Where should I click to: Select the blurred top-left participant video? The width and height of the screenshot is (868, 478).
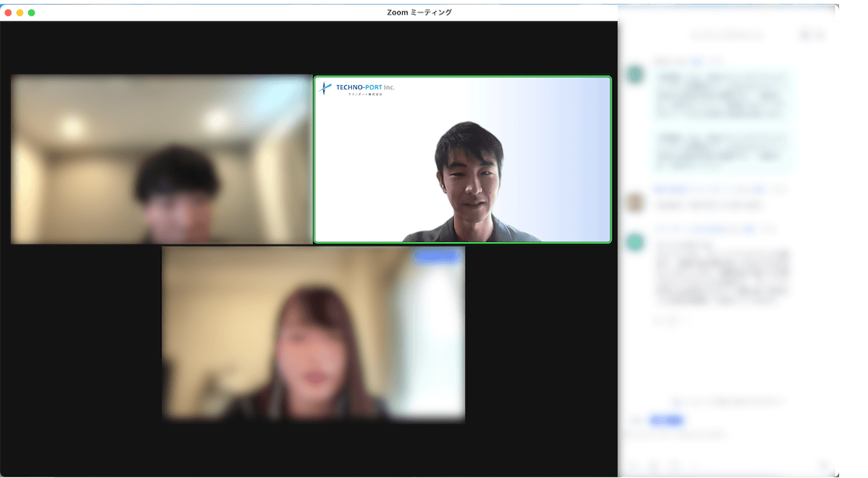pyautogui.click(x=161, y=159)
